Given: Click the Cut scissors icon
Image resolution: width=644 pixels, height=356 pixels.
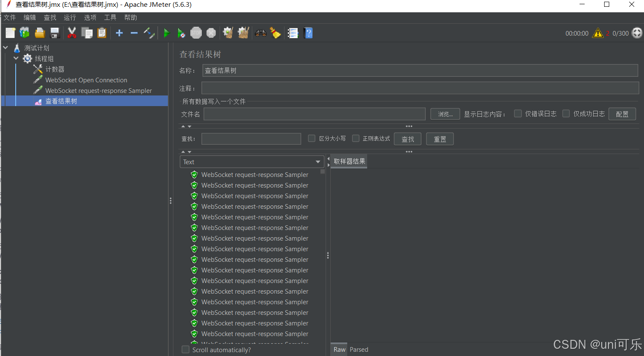Looking at the screenshot, I should [x=72, y=33].
